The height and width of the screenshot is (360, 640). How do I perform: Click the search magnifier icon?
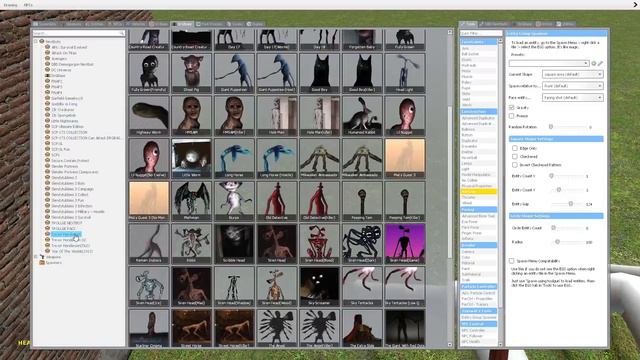coord(121,33)
